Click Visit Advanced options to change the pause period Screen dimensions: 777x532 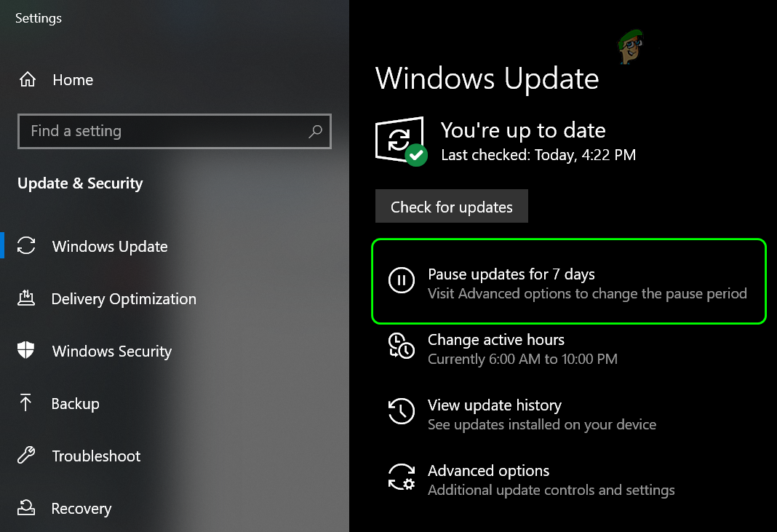click(587, 293)
